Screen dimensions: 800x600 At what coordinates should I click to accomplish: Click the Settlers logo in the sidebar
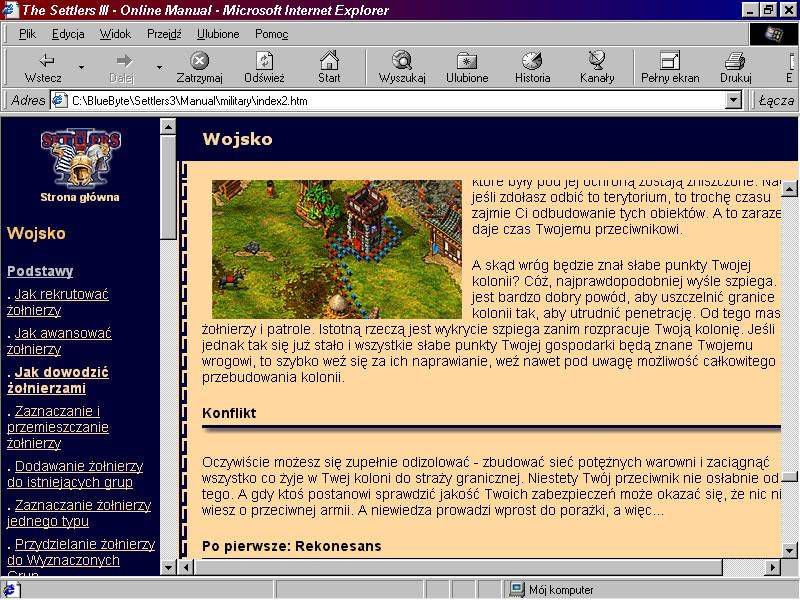pyautogui.click(x=80, y=158)
